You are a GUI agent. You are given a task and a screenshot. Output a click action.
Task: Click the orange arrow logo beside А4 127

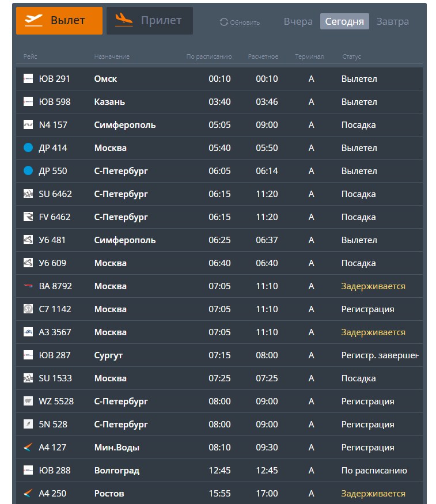(x=28, y=447)
